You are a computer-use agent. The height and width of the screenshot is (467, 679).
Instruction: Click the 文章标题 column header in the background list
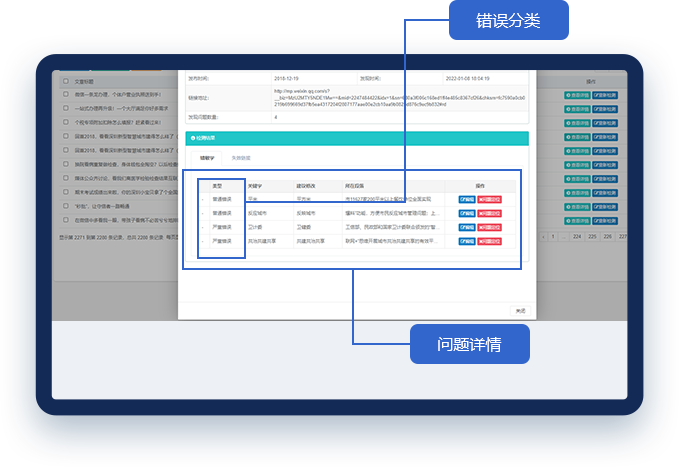pos(84,81)
